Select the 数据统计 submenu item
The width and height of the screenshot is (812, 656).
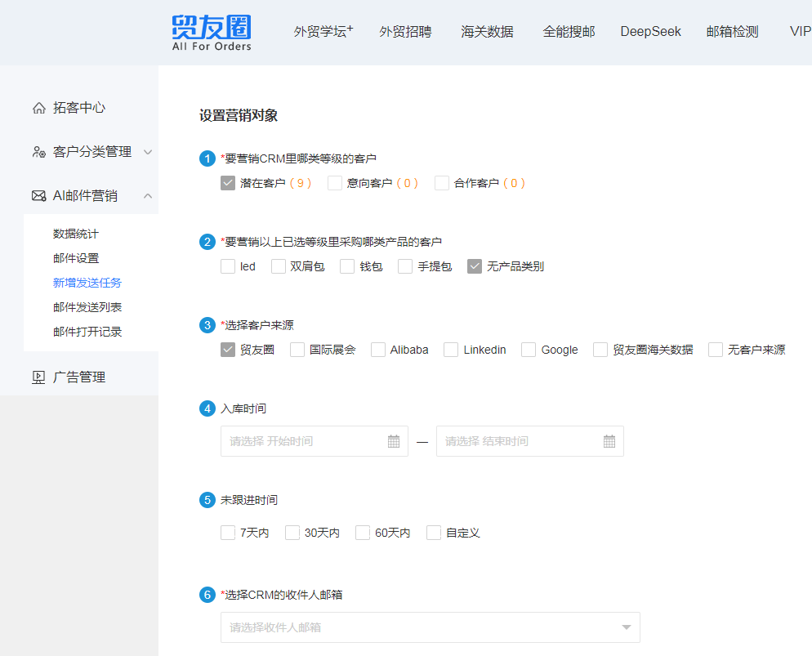(x=76, y=234)
